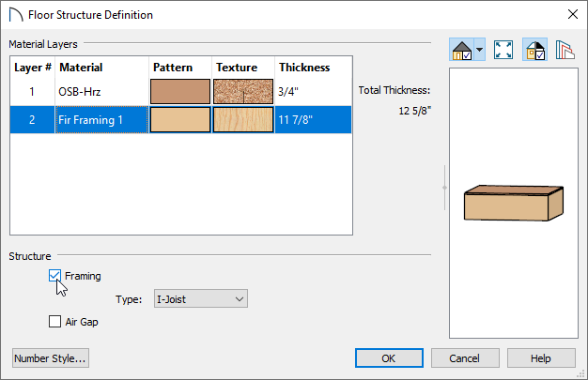Viewport: 588px width, 380px height.
Task: Click Fill Window expand-arrows icon
Action: click(503, 50)
